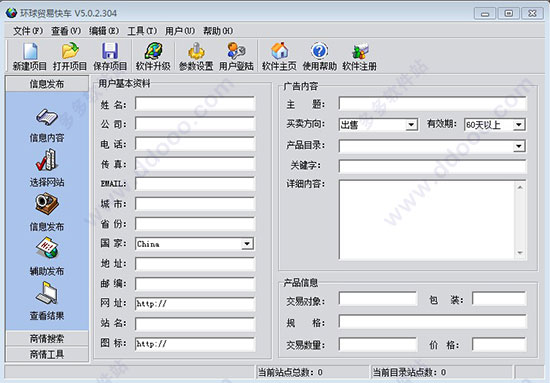The width and height of the screenshot is (550, 383).
Task: Click the 电话 input field
Action: point(195,144)
